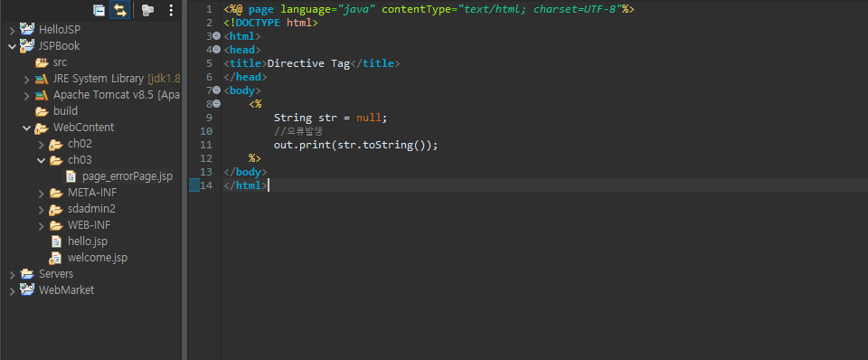This screenshot has width=868, height=360.
Task: Click the closing </html> tag
Action: 246,185
